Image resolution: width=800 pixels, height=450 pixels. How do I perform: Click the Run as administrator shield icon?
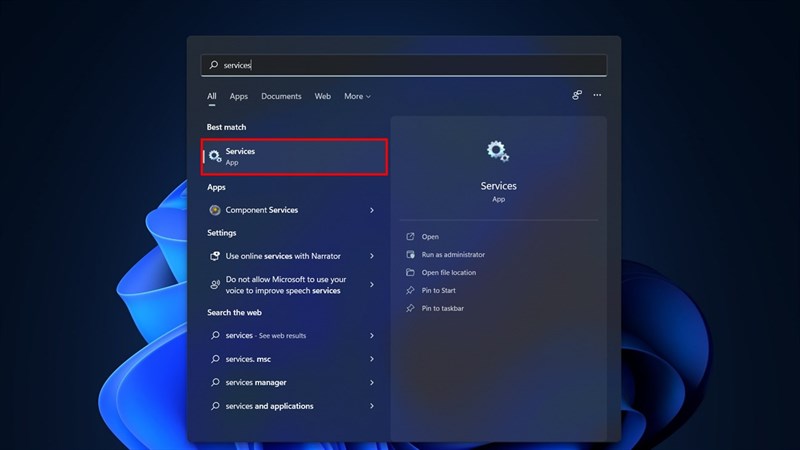tap(410, 254)
